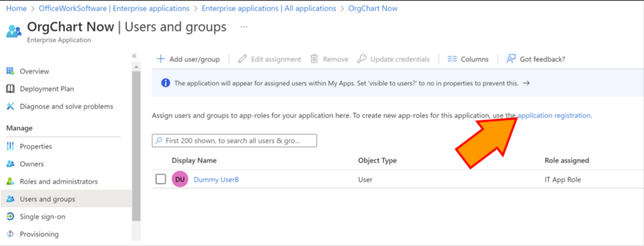The image size is (644, 246).
Task: Click the Roles and administrators icon
Action: coord(10,181)
